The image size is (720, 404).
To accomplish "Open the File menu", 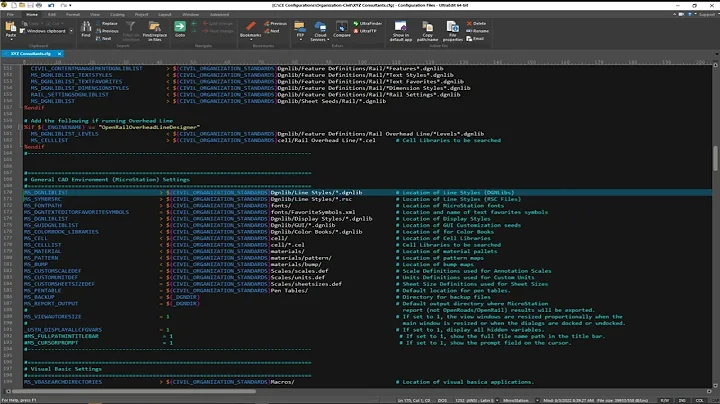I will click(10, 15).
